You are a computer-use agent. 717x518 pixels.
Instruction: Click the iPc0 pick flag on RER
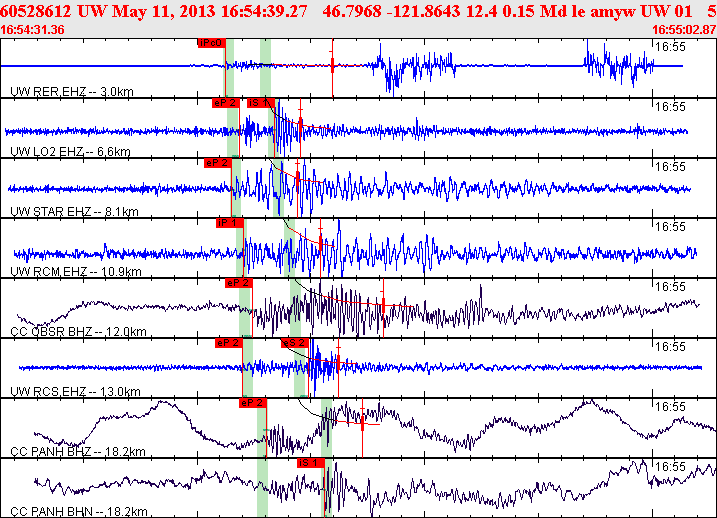(x=211, y=43)
